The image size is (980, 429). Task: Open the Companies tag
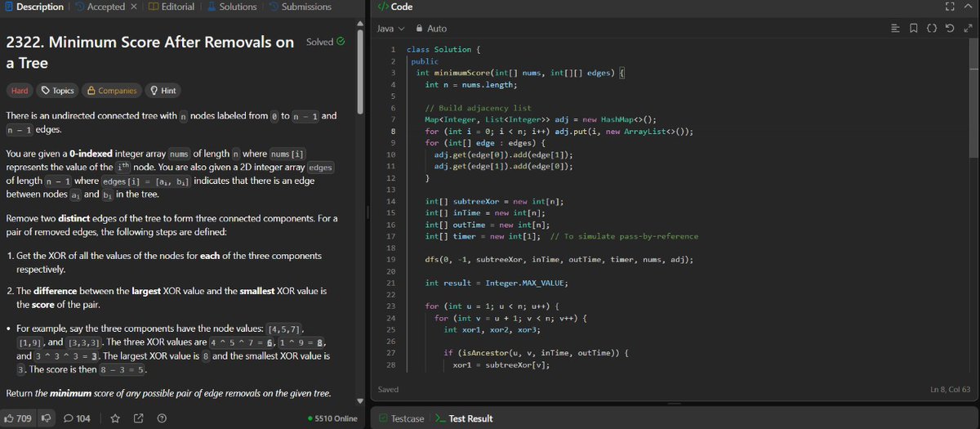[112, 91]
